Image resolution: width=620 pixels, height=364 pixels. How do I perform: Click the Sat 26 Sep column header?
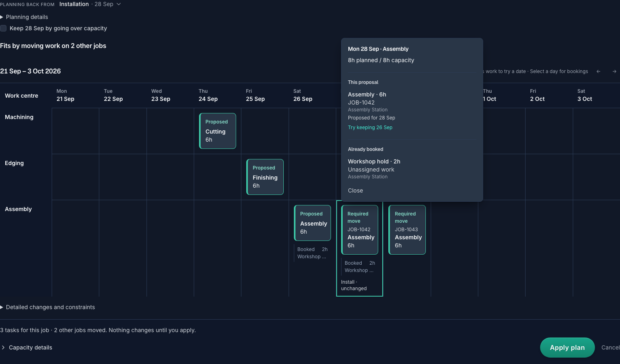coord(303,95)
